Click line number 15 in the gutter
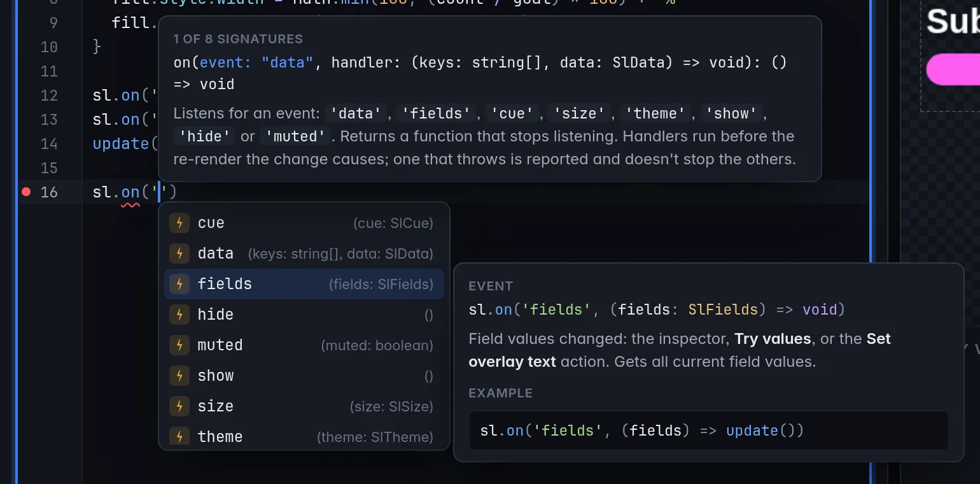980x484 pixels. tap(49, 168)
